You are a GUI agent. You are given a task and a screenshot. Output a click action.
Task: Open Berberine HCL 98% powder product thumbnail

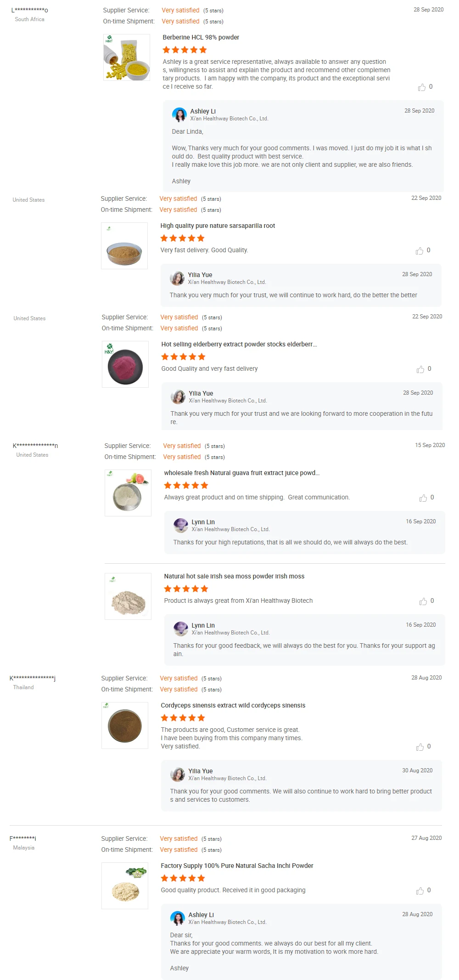[x=127, y=57]
